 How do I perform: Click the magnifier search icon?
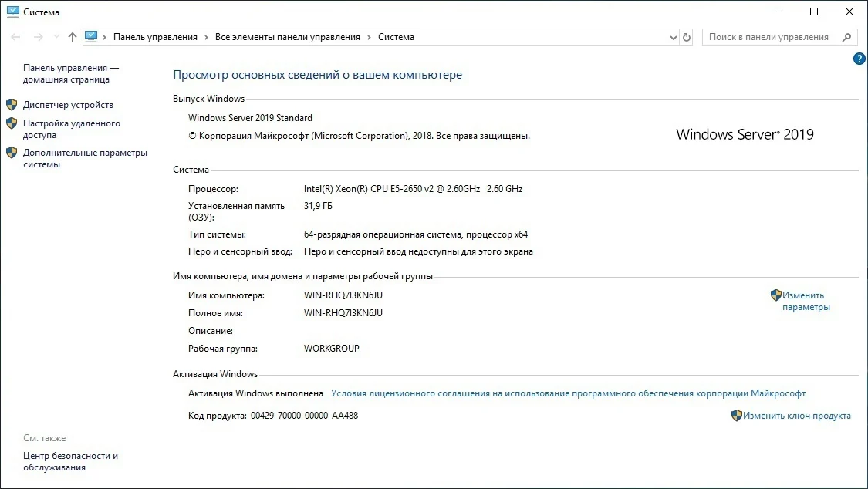[846, 37]
